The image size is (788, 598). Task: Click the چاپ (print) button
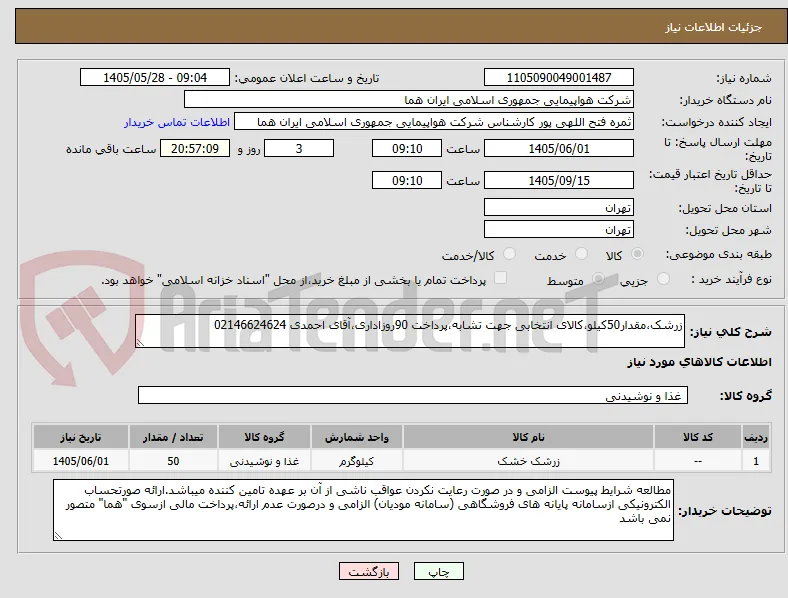[x=439, y=571]
